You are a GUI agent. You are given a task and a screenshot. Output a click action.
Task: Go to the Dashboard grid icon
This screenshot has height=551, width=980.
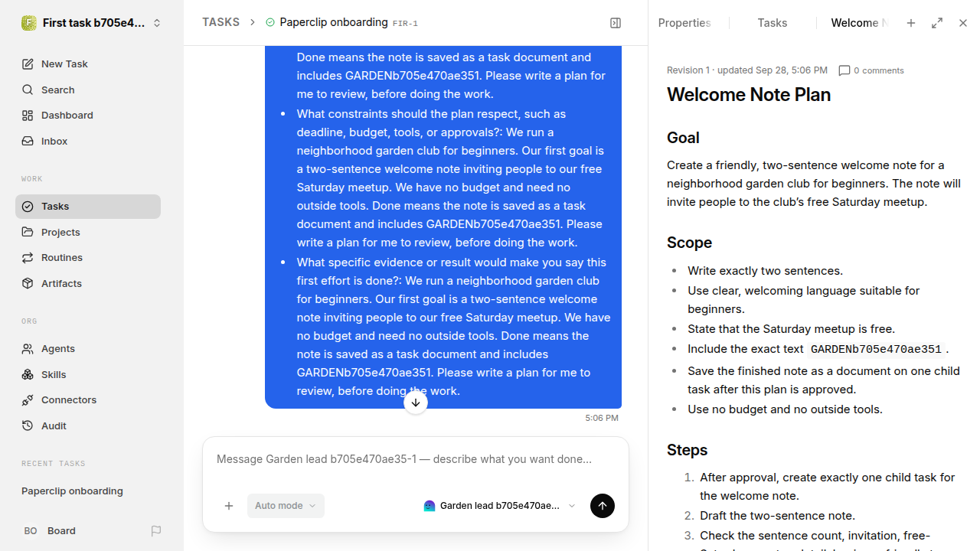coord(28,116)
